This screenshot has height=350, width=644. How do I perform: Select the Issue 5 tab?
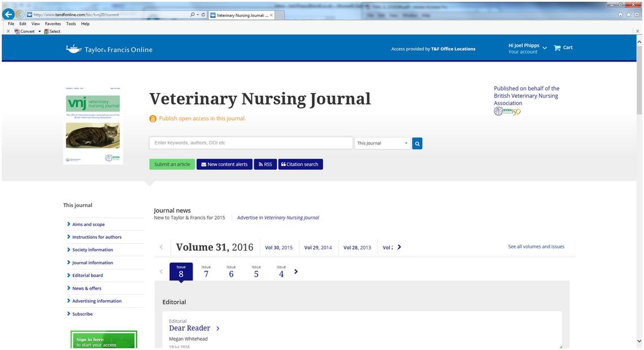coord(256,272)
